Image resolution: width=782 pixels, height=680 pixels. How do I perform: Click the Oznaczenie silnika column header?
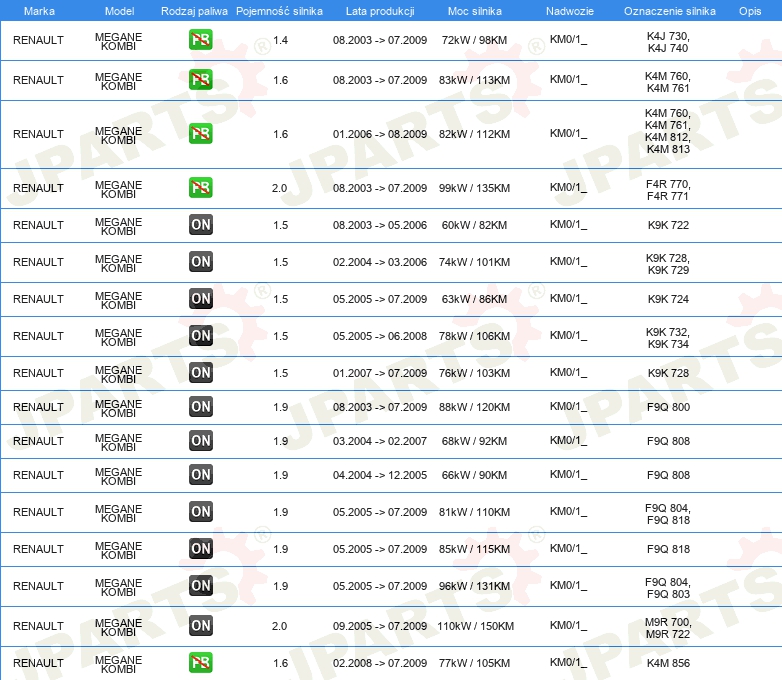click(x=669, y=11)
